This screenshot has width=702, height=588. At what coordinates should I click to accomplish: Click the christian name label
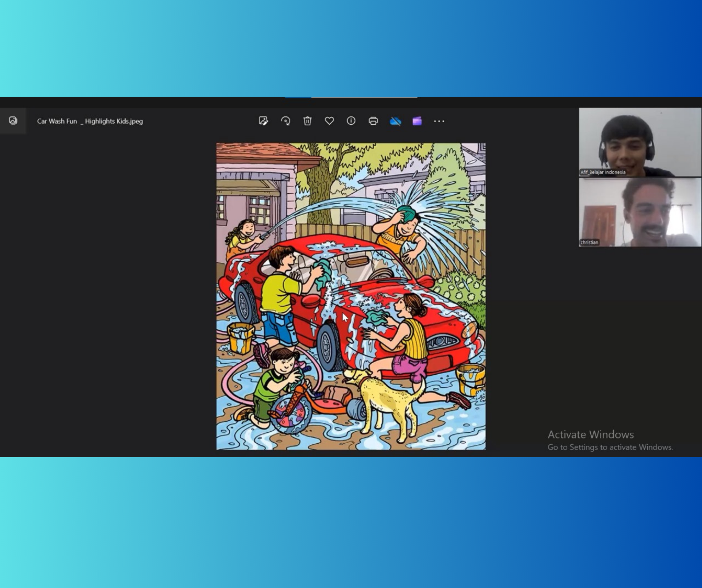tap(589, 242)
